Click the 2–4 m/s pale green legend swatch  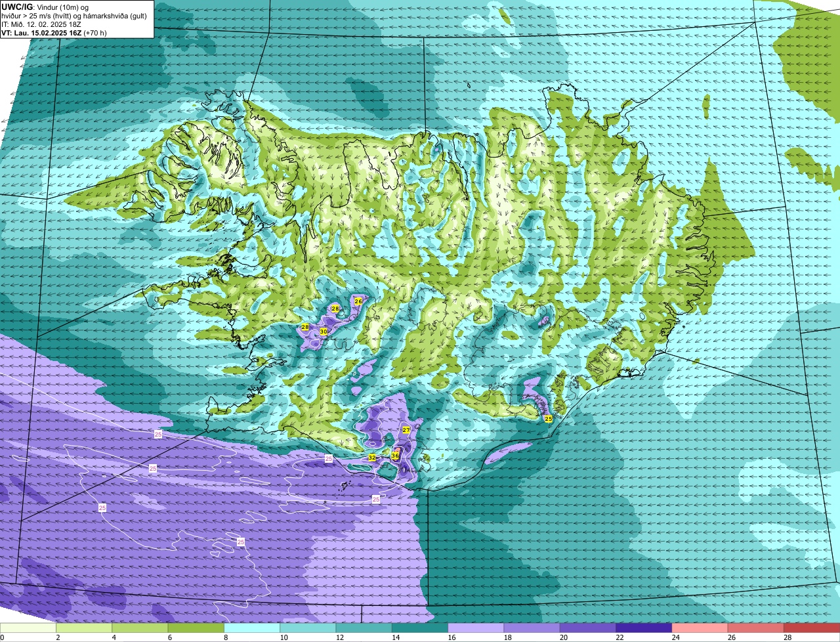[84, 628]
